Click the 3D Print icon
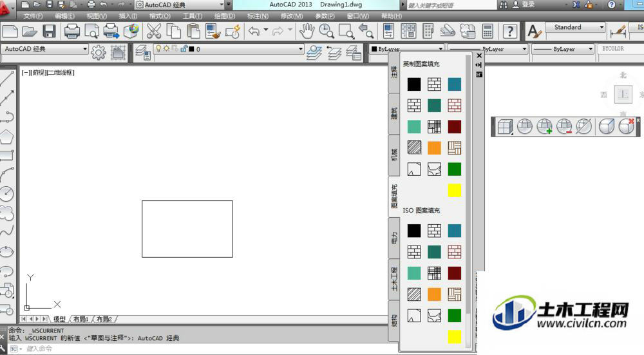Viewport: 644px width, 355px height. point(131,31)
